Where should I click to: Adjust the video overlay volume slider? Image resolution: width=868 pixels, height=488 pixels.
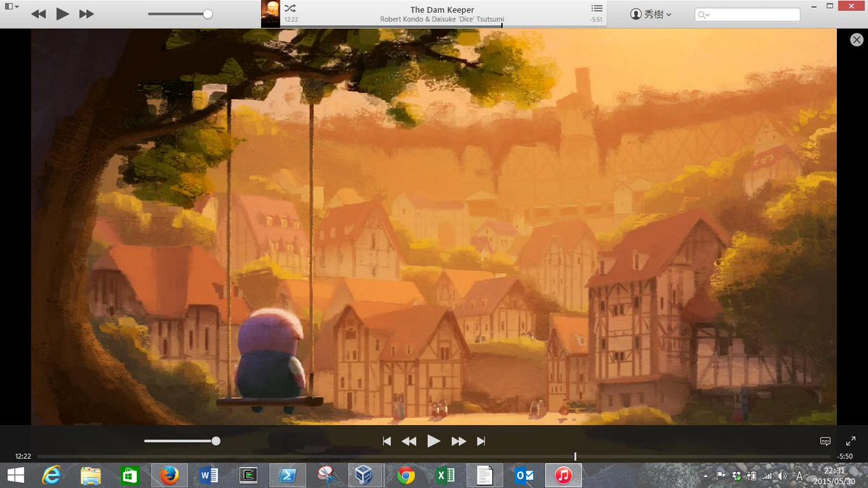point(182,441)
